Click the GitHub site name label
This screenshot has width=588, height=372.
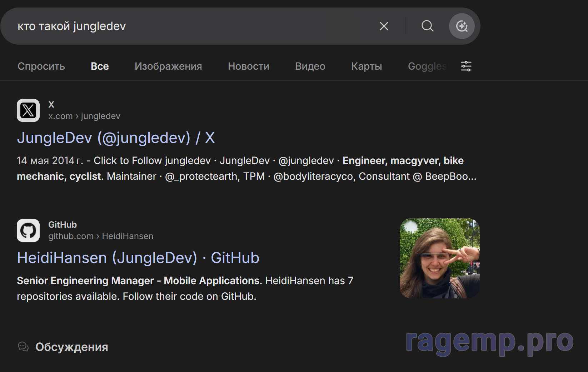click(x=63, y=225)
